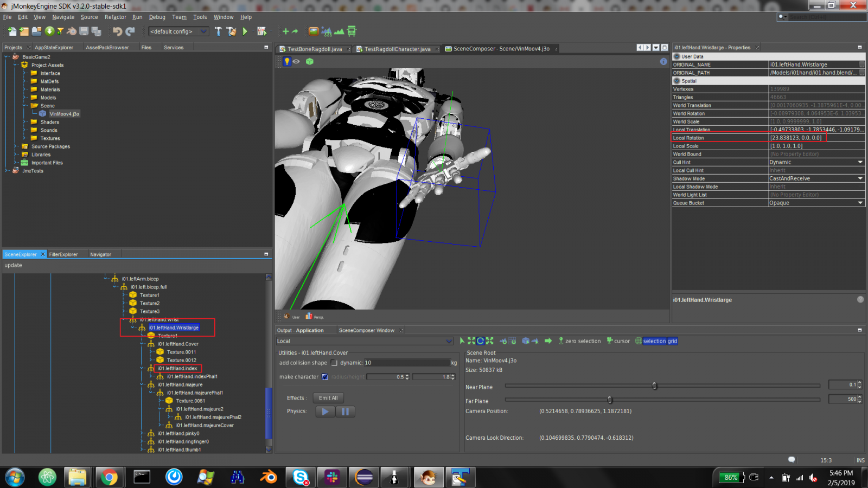Click the blue info icon in viewport

tap(663, 61)
